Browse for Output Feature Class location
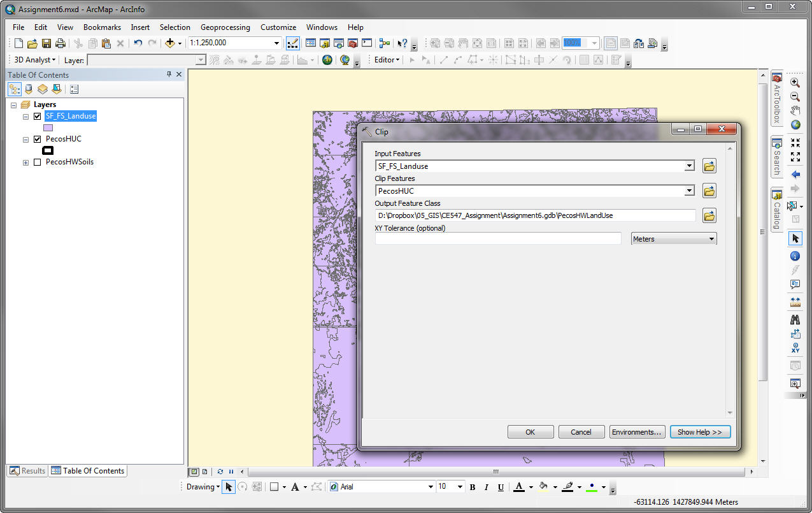Image resolution: width=812 pixels, height=513 pixels. click(x=709, y=215)
